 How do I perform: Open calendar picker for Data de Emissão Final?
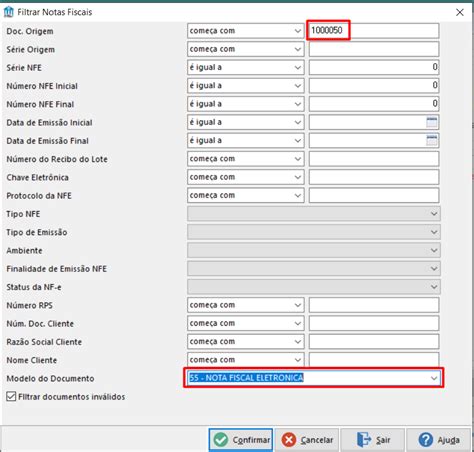[x=432, y=141]
